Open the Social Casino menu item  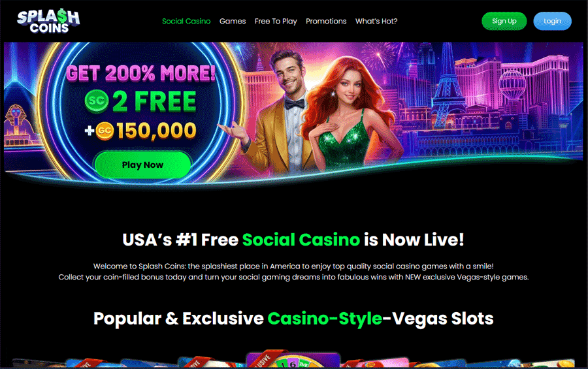186,22
